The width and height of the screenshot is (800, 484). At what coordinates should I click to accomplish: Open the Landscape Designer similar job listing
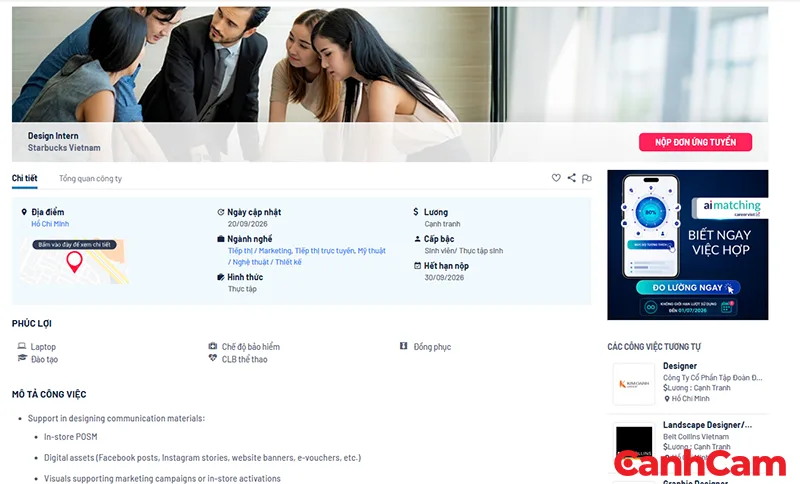(707, 425)
